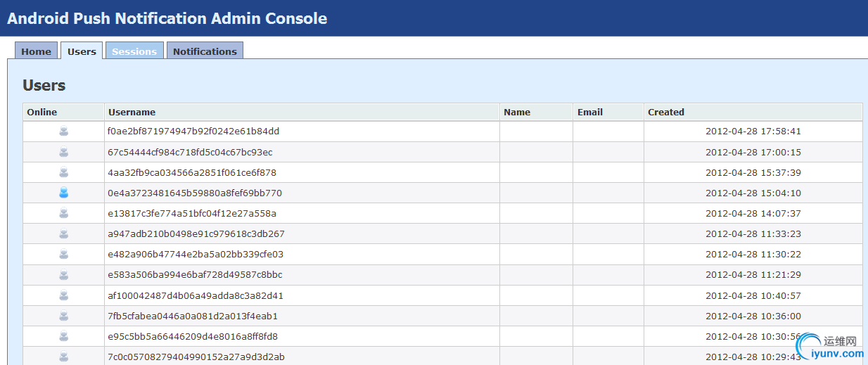Select username 4aa32fb9ca034566a2851f061ce6f878
The height and width of the screenshot is (365, 868).
point(192,172)
